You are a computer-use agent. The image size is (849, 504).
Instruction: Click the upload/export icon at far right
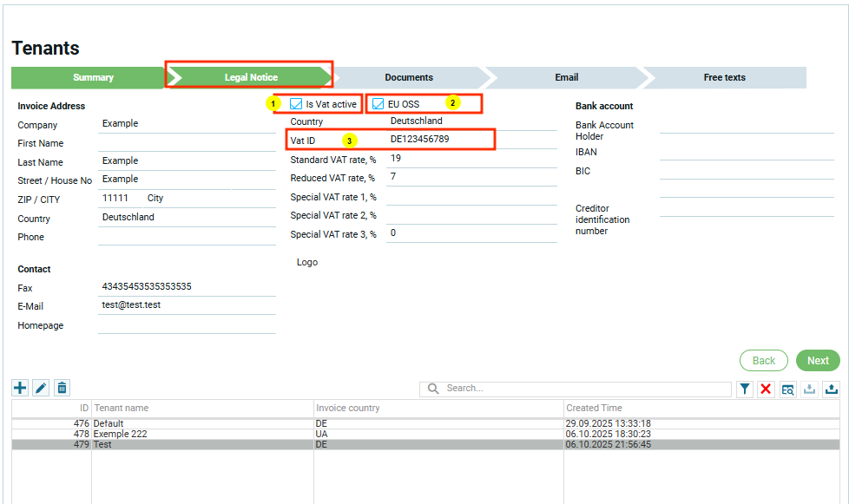[831, 389]
